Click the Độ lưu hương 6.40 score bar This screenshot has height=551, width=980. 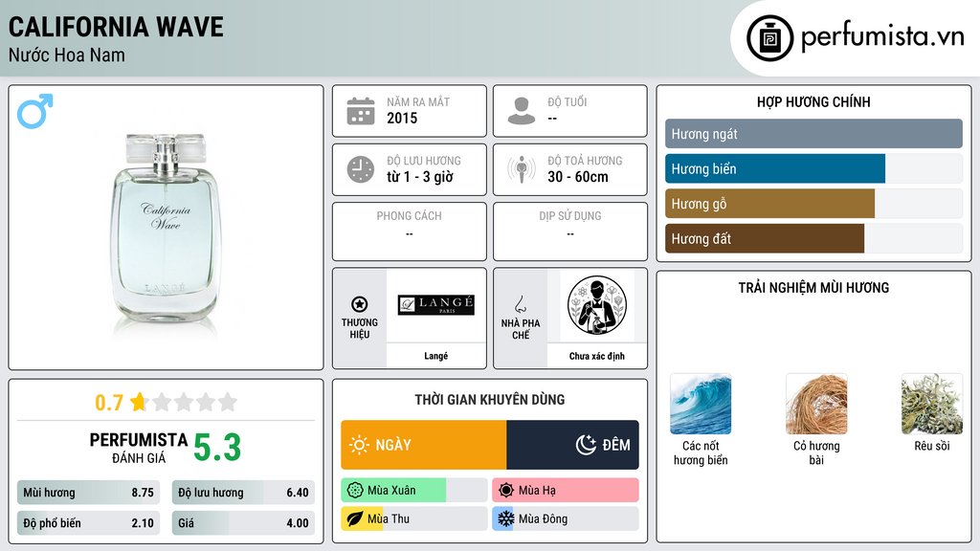pos(243,493)
